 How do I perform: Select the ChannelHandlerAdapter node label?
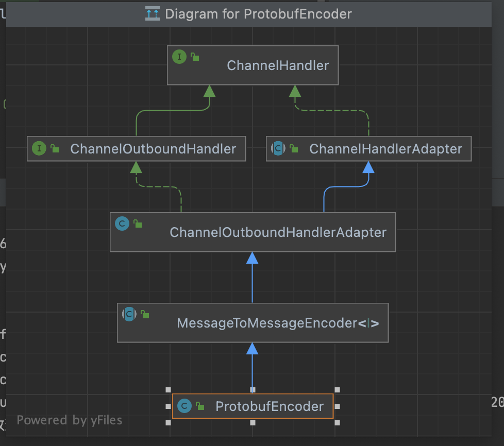(385, 149)
